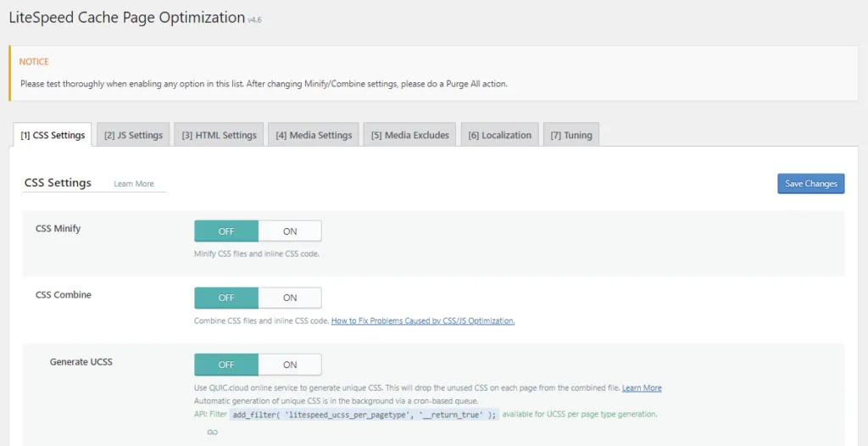This screenshot has width=868, height=446.
Task: Enable Generate UCSS with ON
Action: pyautogui.click(x=290, y=365)
